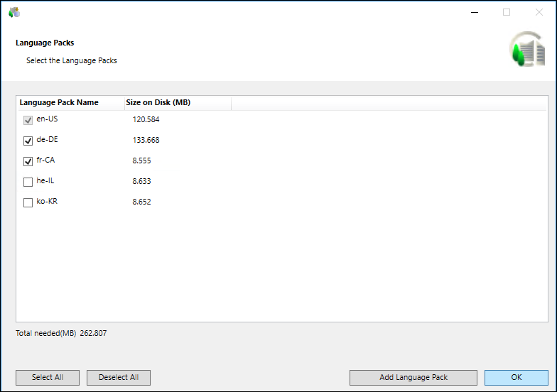Open the Add Language Pack dialog
The width and height of the screenshot is (557, 392).
[413, 377]
